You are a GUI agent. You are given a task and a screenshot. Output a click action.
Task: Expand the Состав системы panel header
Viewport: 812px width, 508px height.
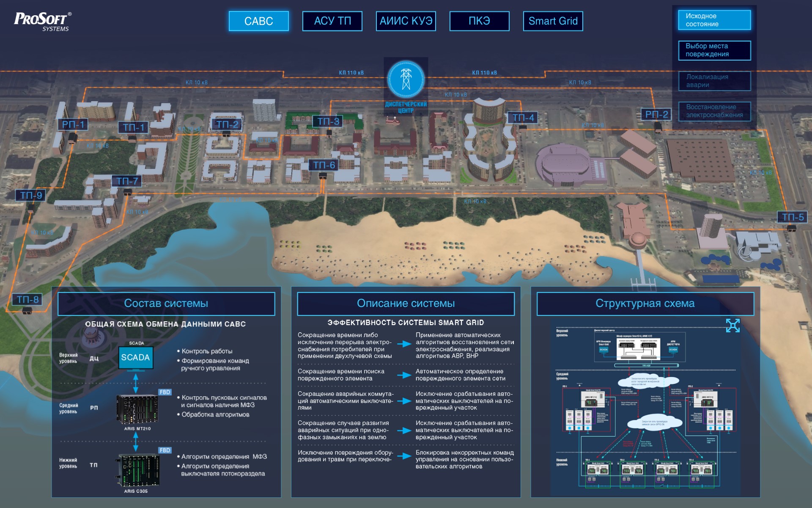166,304
